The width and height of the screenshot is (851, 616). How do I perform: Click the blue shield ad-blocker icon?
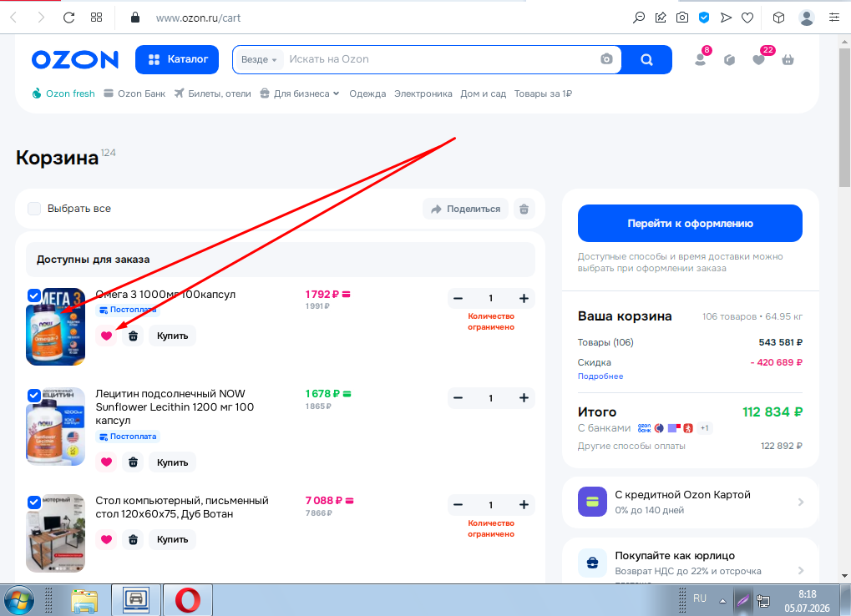(704, 18)
